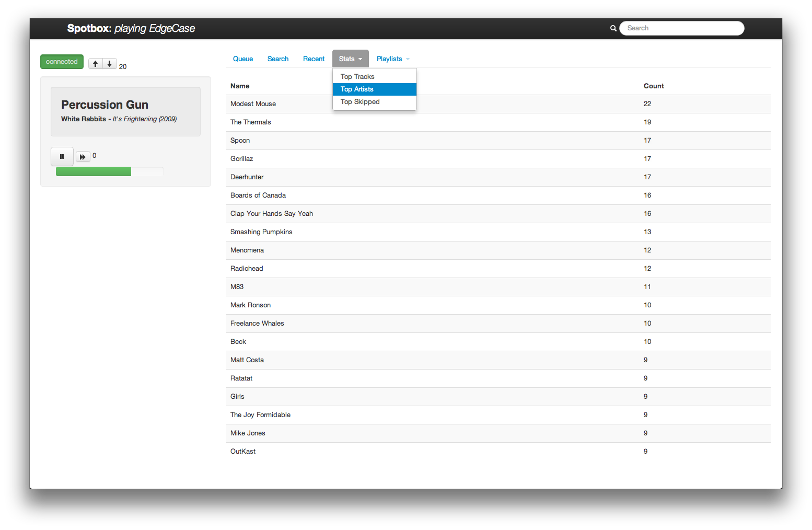
Task: Select Clap Your Hands Say Yeah
Action: (498, 214)
